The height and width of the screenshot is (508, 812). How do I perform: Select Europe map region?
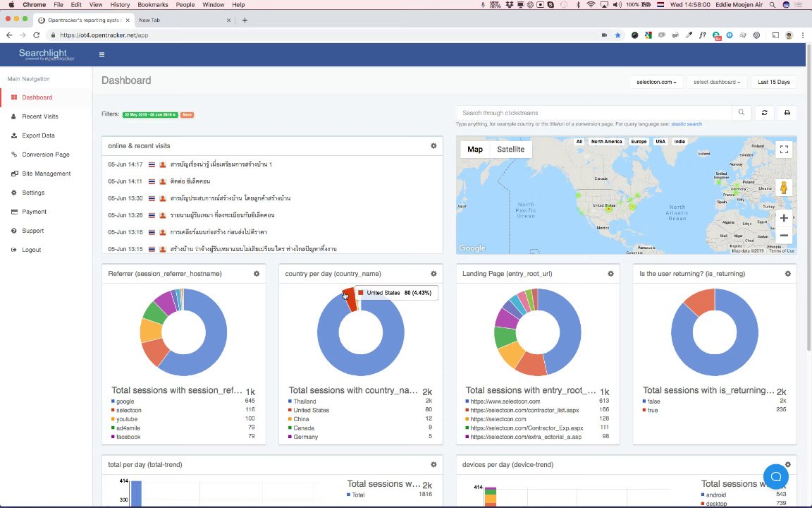click(639, 142)
